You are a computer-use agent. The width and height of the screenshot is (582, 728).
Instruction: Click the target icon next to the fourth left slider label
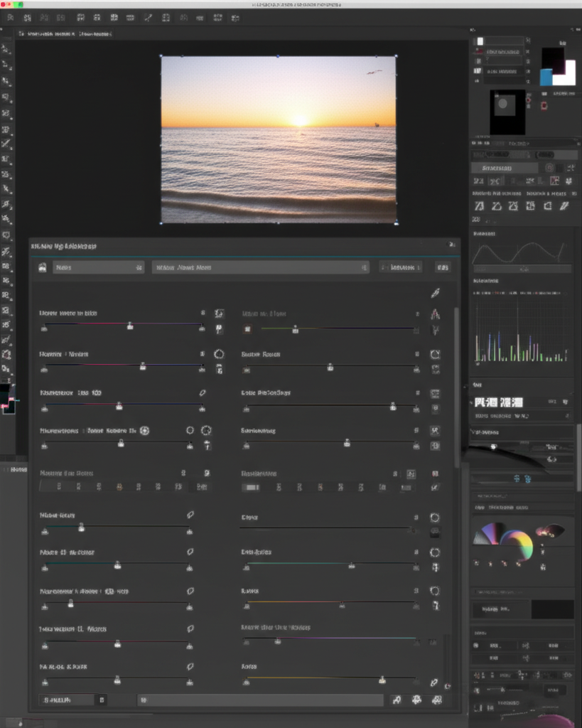144,430
